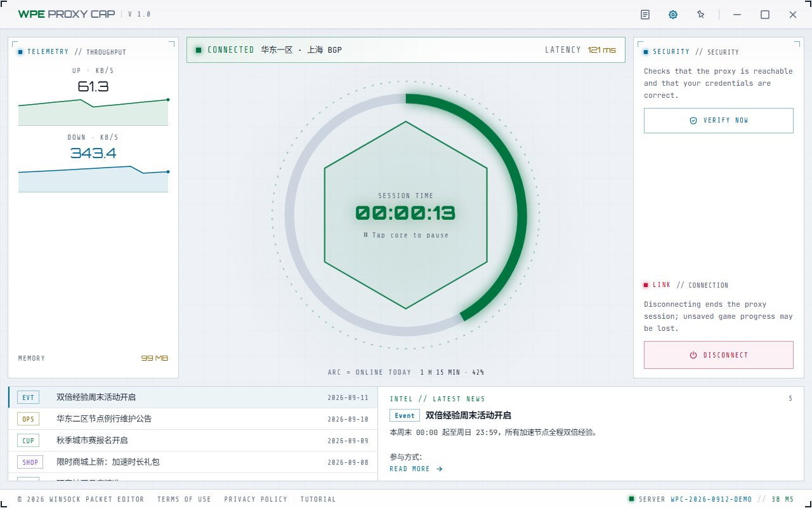Click the session timer 00:00:13
This screenshot has height=508, width=812.
pyautogui.click(x=405, y=213)
